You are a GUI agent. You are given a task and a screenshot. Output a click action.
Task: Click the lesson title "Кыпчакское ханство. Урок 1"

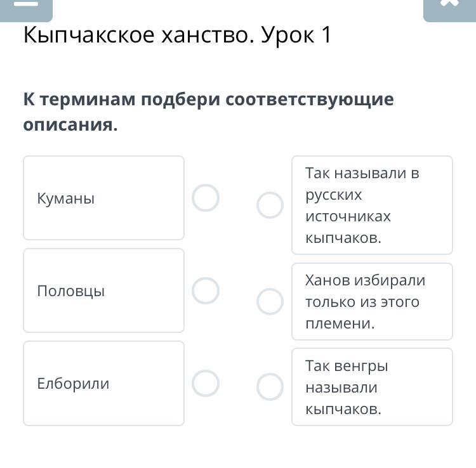click(x=177, y=36)
